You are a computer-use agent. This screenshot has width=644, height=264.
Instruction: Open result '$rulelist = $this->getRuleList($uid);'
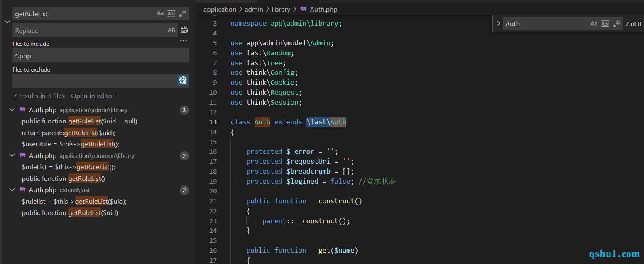(x=74, y=202)
